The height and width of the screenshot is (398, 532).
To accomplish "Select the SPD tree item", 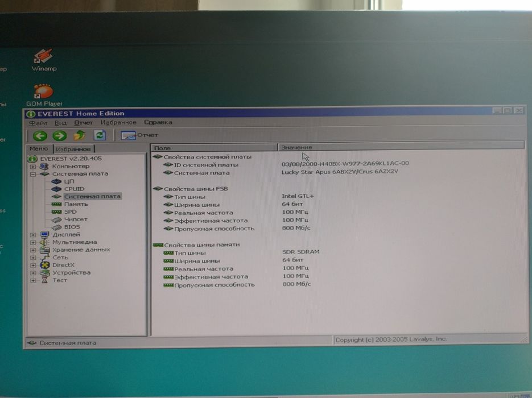I will click(70, 212).
